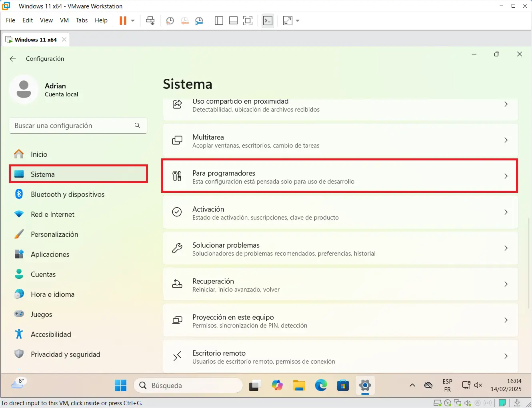This screenshot has width=532, height=408.
Task: Open Personalización settings
Action: coord(78,234)
